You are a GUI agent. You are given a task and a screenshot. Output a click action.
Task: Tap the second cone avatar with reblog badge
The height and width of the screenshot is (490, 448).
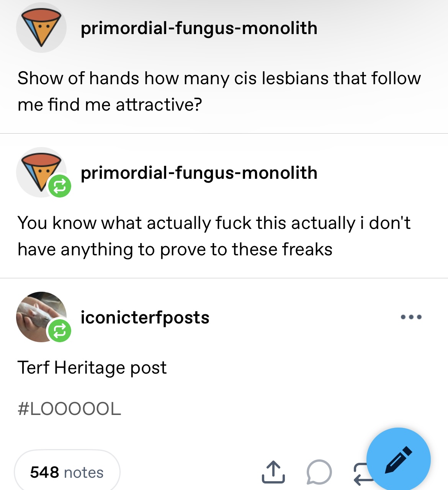point(41,172)
